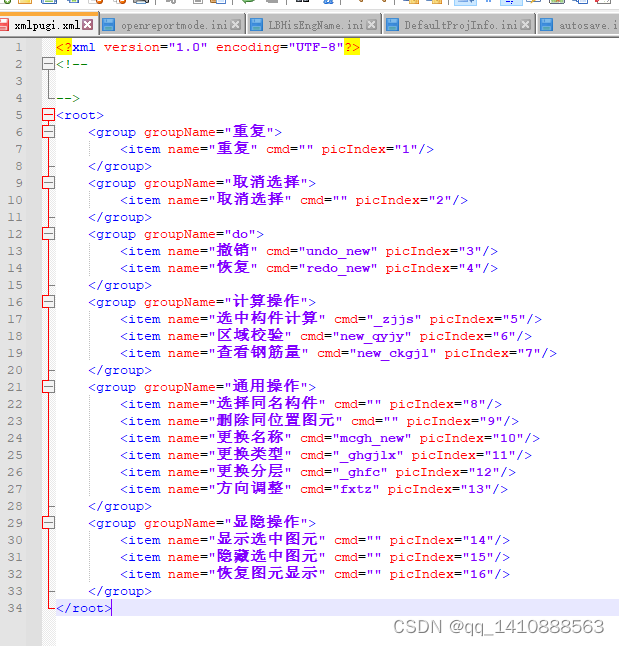The image size is (619, 646).
Task: Close the xmlpugi.xml tab
Action: point(88,25)
